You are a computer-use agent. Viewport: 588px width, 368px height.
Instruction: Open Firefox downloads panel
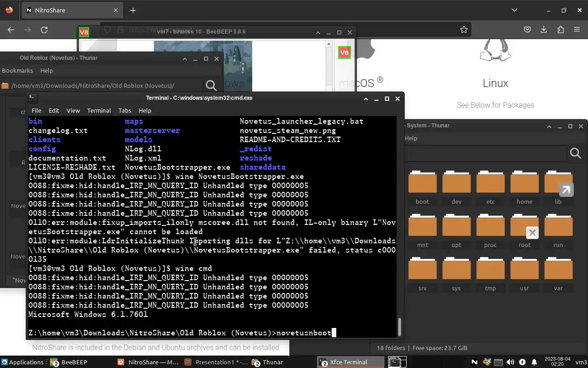[544, 29]
